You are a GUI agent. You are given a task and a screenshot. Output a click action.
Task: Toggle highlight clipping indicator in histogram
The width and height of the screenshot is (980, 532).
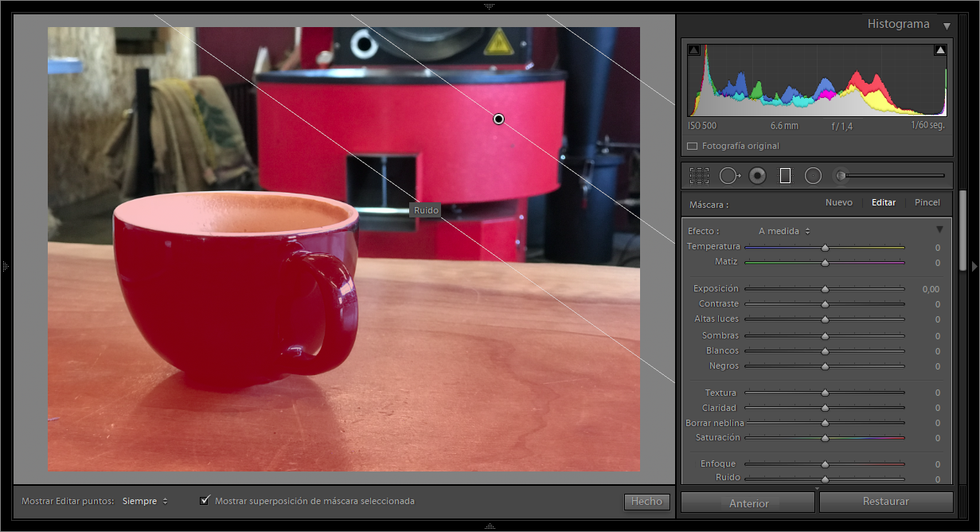point(940,50)
